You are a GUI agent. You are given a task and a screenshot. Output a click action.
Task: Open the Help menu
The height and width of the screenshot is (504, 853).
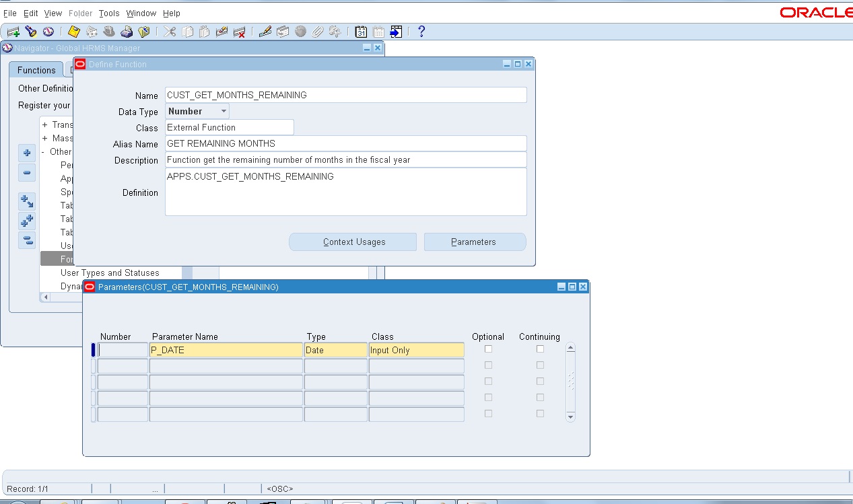pos(172,13)
